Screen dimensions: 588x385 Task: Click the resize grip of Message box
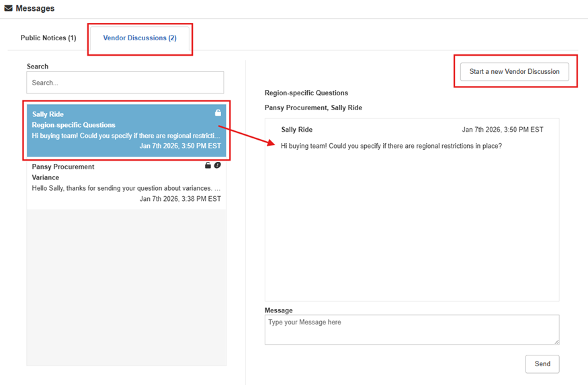(556, 341)
